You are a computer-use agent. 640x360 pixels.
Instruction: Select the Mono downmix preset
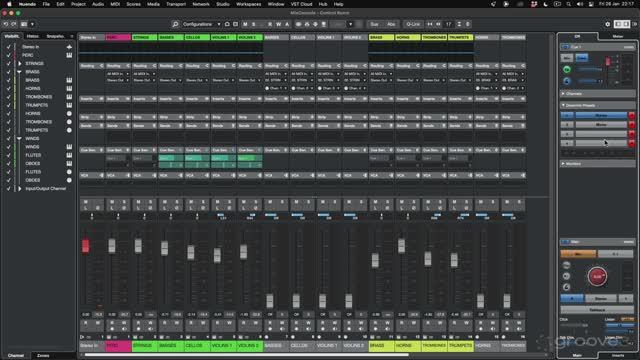(x=601, y=124)
